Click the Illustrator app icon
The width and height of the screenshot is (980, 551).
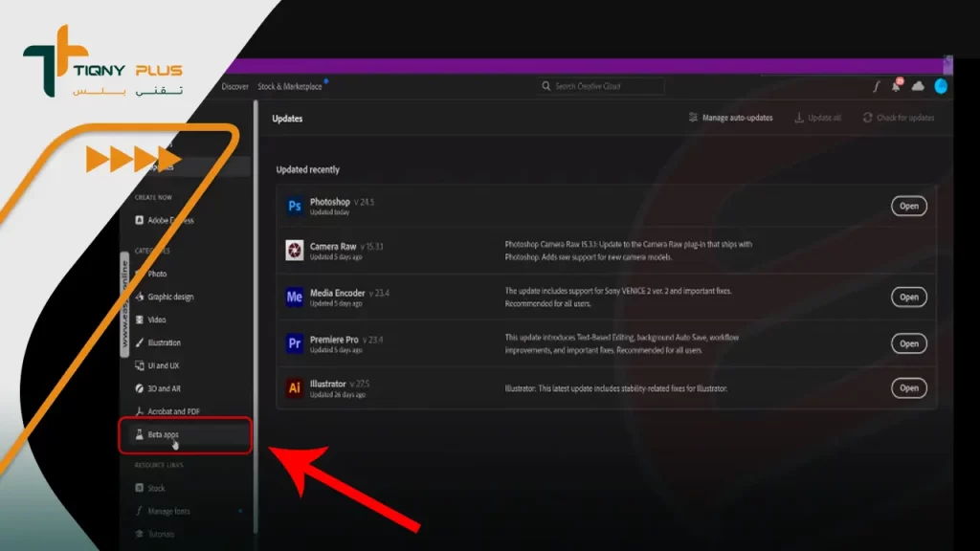pyautogui.click(x=294, y=387)
